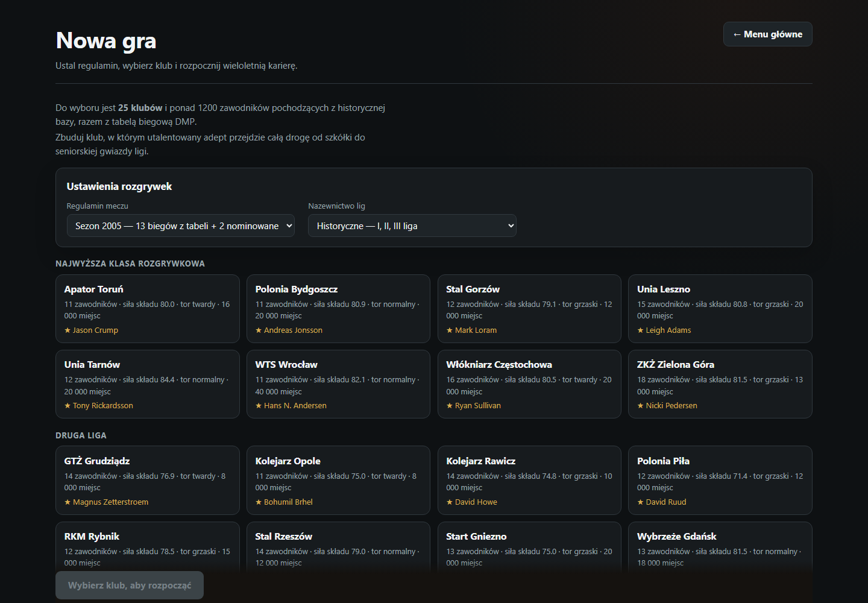
Task: Click the "siła składu 84.4" stats line
Action: point(147,385)
